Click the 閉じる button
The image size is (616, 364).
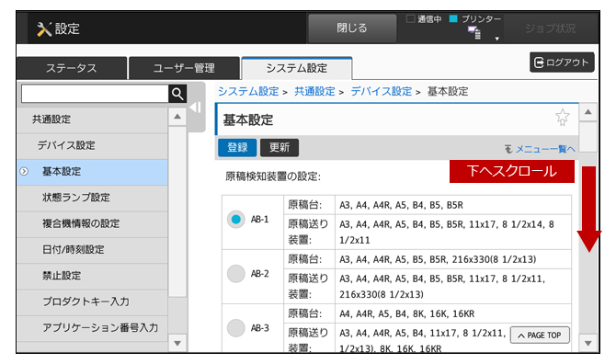pos(352,28)
